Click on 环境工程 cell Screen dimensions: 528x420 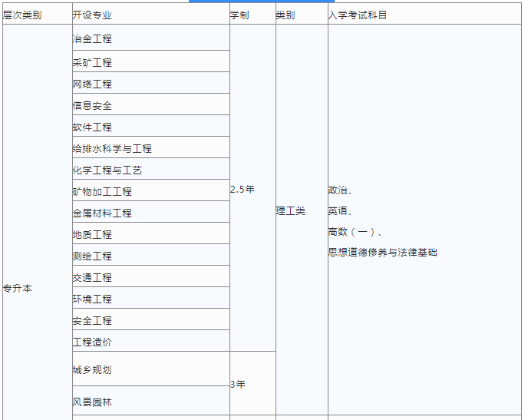coord(92,299)
